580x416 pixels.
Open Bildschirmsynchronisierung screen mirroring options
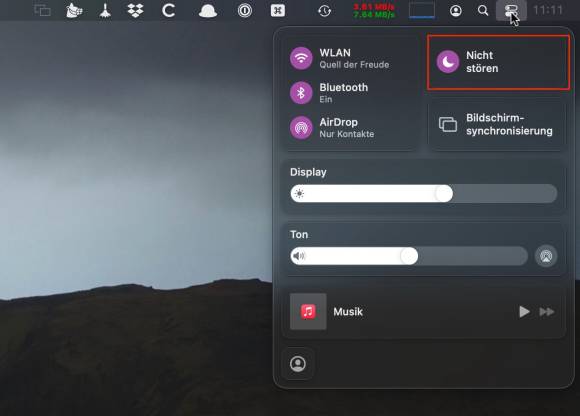[497, 124]
